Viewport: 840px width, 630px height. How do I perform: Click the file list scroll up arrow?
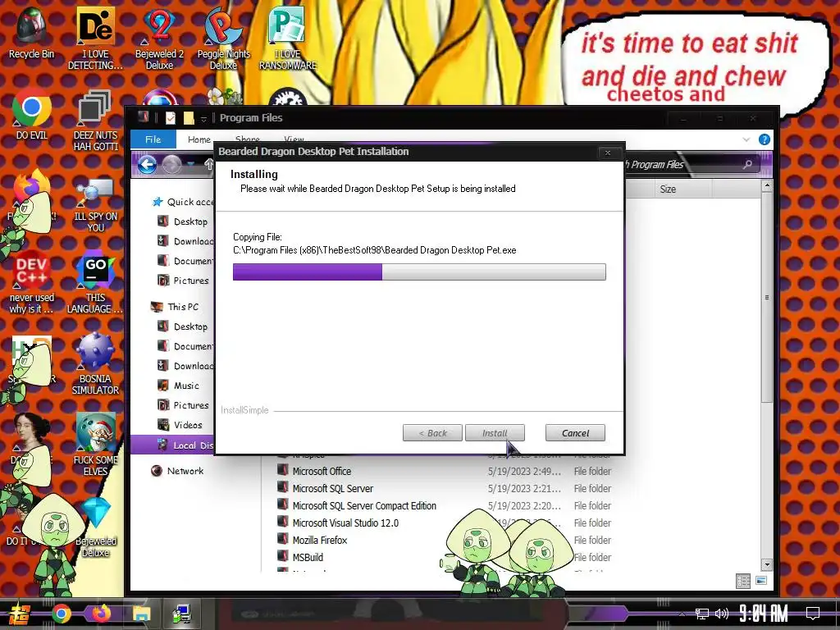point(767,186)
